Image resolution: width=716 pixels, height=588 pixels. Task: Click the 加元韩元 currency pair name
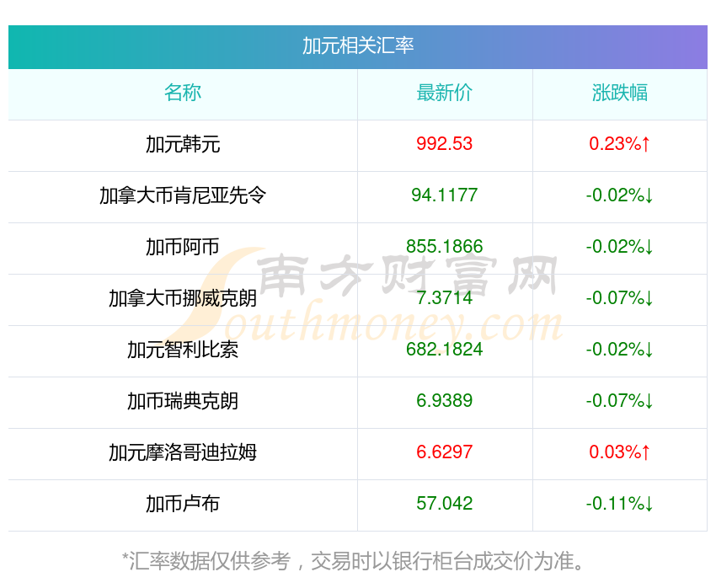click(183, 144)
